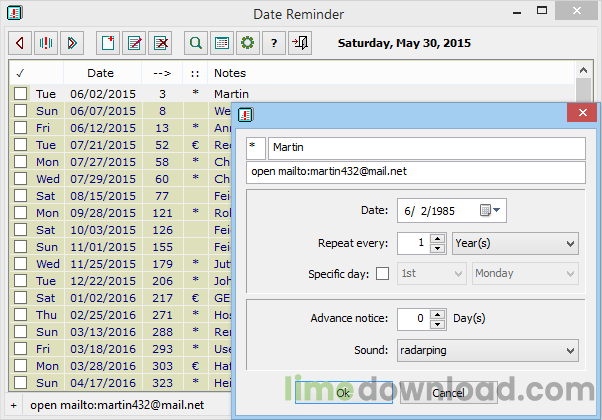
Task: Click the previous reminder arrow icon
Action: point(19,43)
